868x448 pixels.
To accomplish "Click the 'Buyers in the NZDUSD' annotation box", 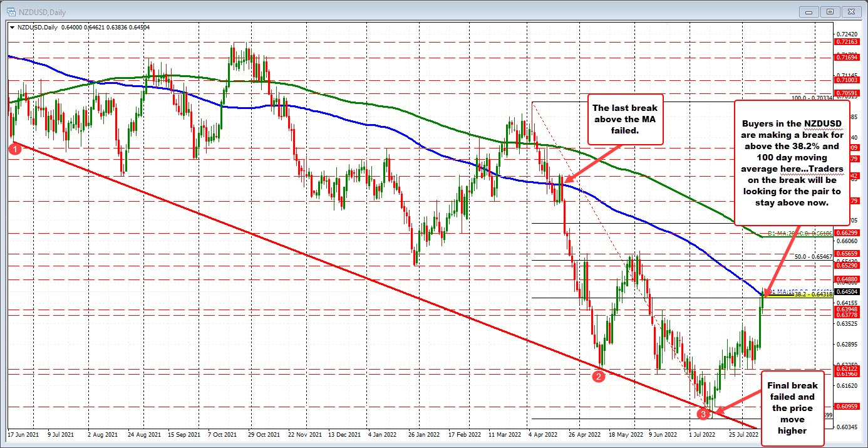I will (792, 163).
